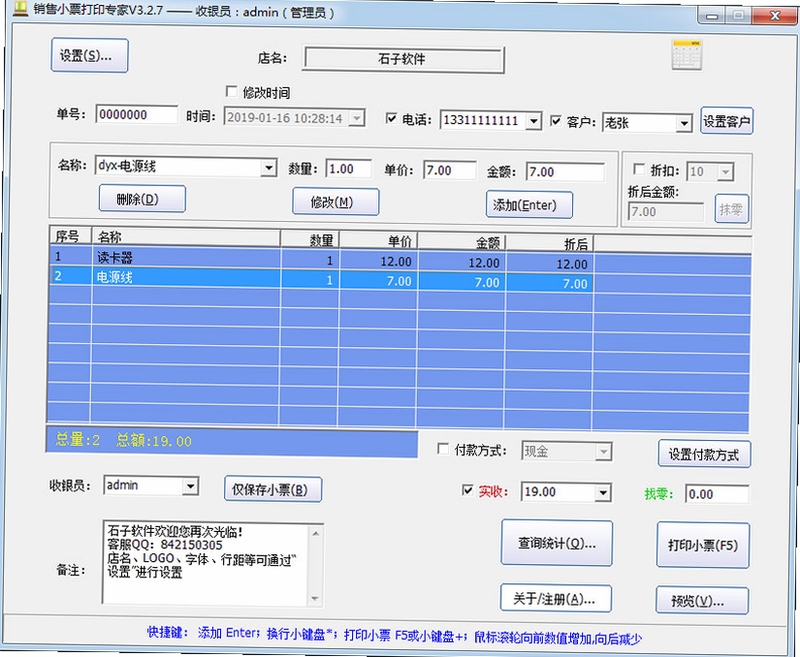Click the 总量:2 总额:19.00 summary bar
The height and width of the screenshot is (657, 800).
pyautogui.click(x=232, y=441)
